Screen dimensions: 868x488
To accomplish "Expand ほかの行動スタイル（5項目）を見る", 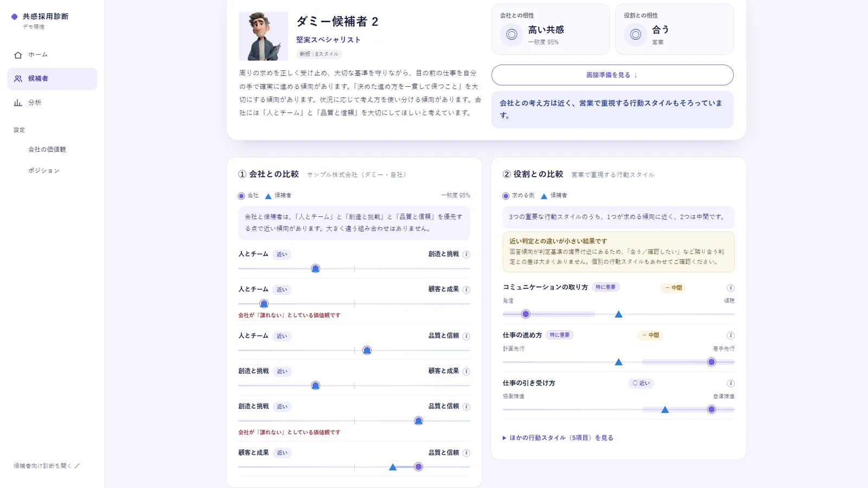I will tap(558, 438).
